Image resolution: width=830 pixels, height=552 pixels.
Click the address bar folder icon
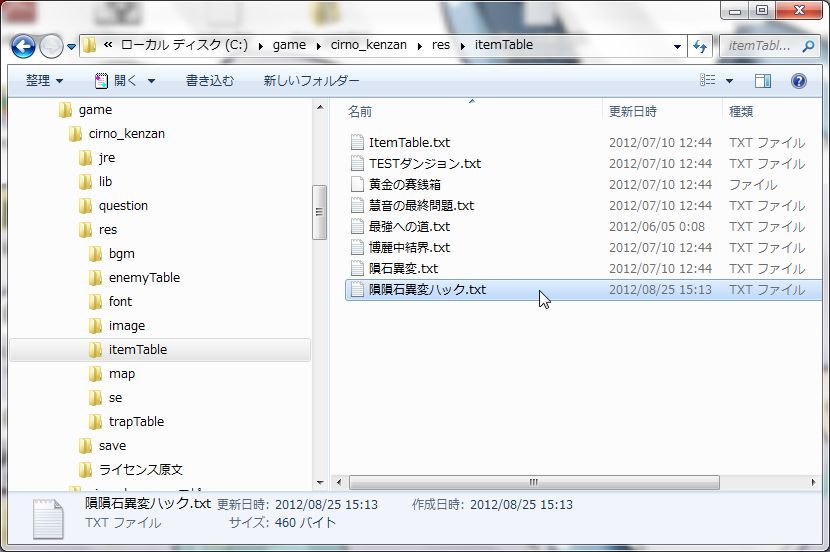[x=89, y=46]
